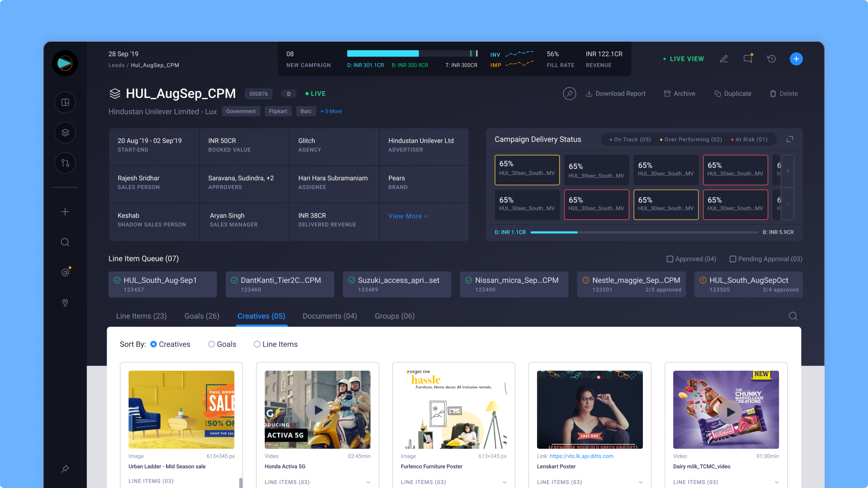This screenshot has height=488, width=868.
Task: Click the plug icon in sidebar
Action: (65, 303)
